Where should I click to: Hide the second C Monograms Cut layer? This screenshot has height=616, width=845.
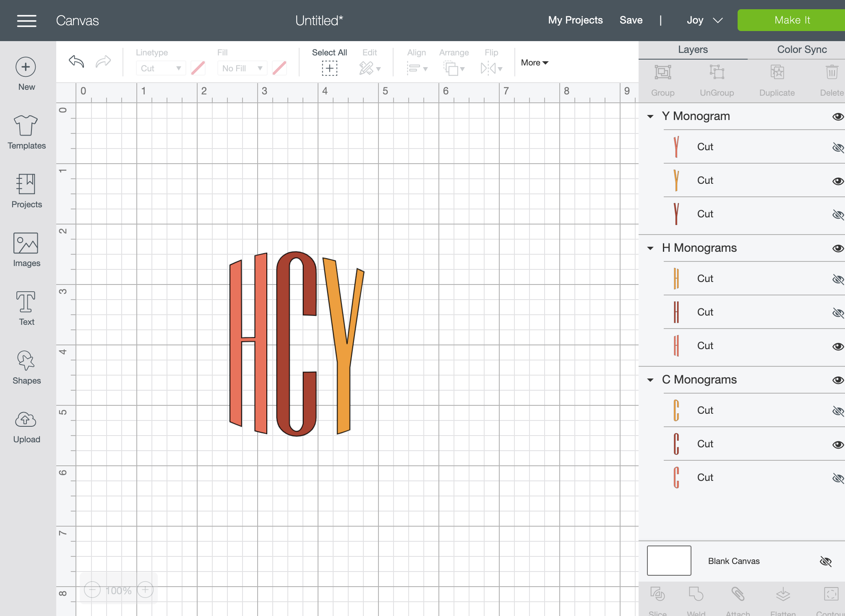click(838, 444)
